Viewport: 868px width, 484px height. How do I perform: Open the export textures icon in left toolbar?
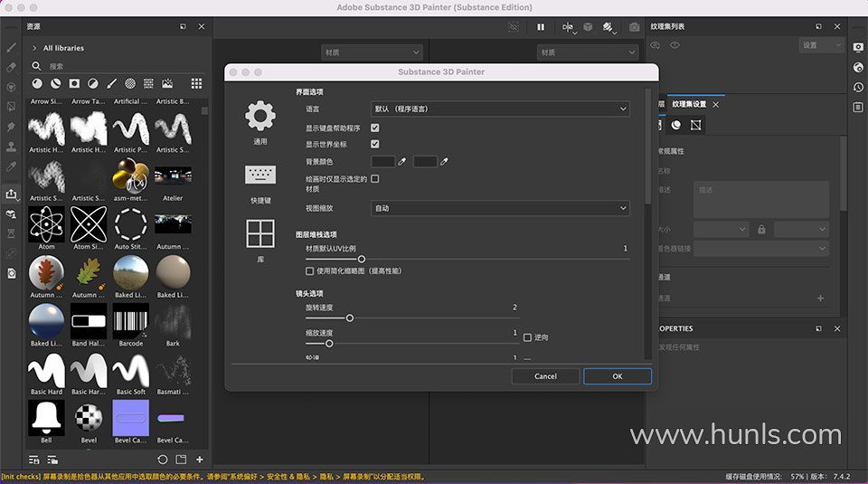click(x=11, y=194)
